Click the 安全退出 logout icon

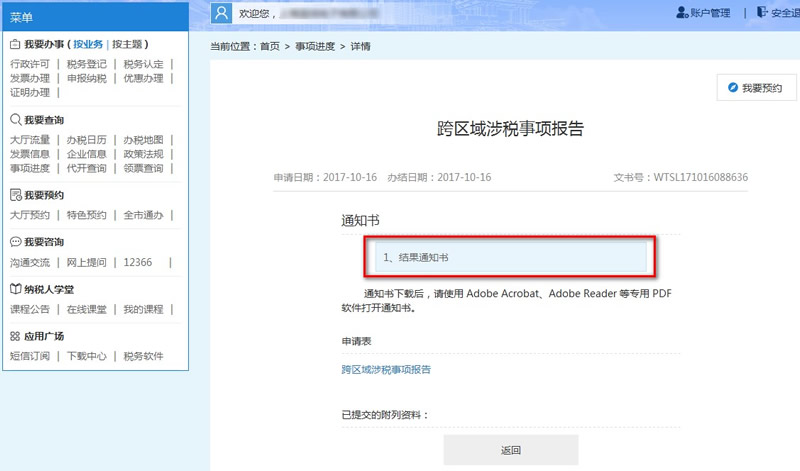click(763, 13)
